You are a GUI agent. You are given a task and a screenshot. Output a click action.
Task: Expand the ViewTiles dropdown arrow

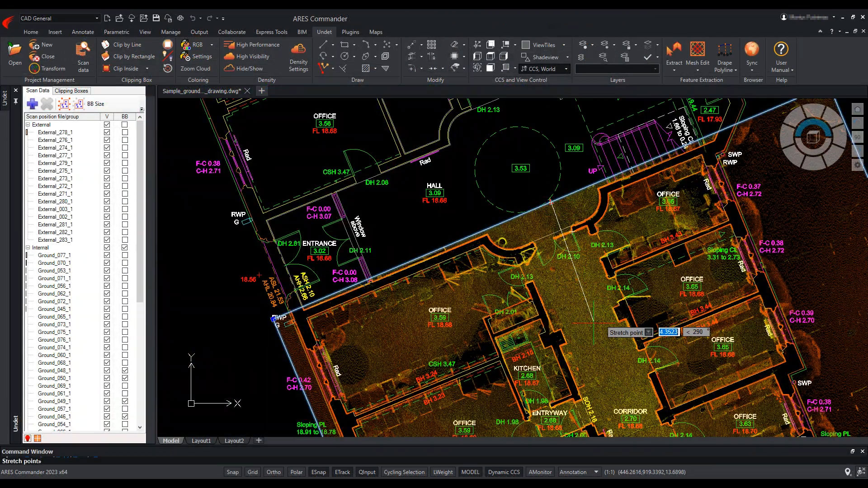tap(564, 45)
